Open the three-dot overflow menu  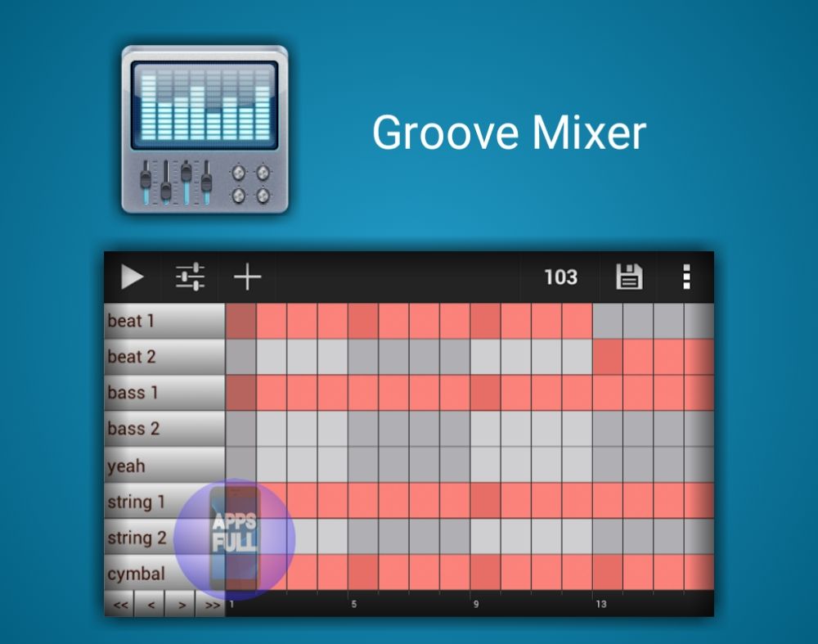(686, 277)
